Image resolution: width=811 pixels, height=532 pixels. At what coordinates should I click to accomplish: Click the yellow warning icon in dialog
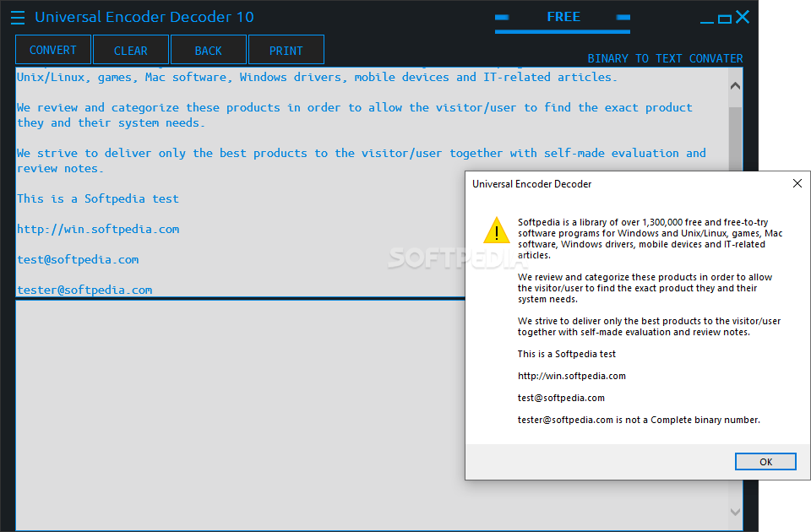(497, 230)
